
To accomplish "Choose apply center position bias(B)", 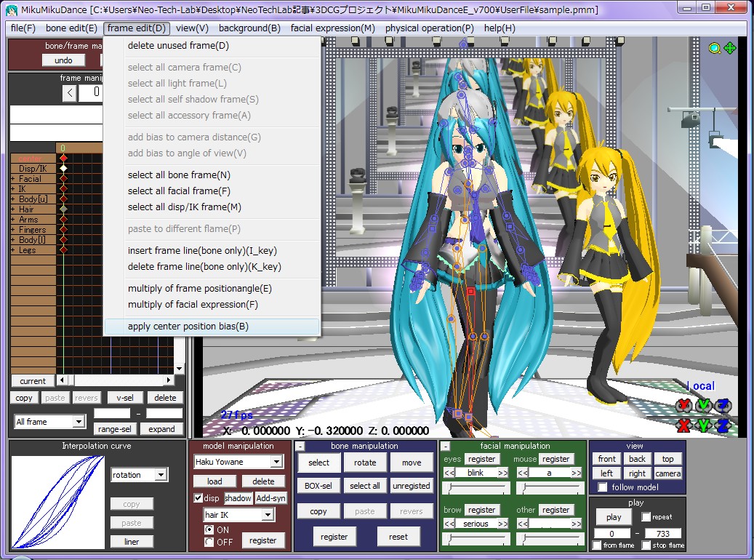I will click(212, 327).
